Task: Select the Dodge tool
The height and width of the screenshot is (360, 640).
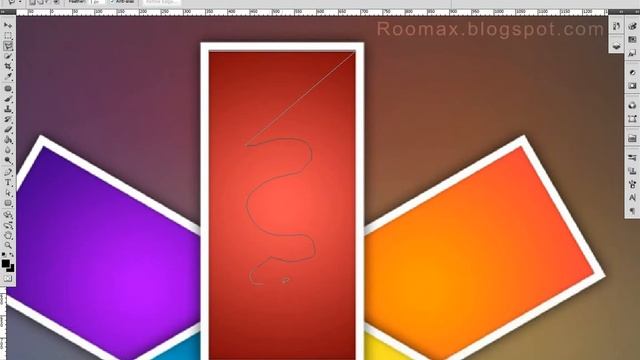Action: coord(8,160)
